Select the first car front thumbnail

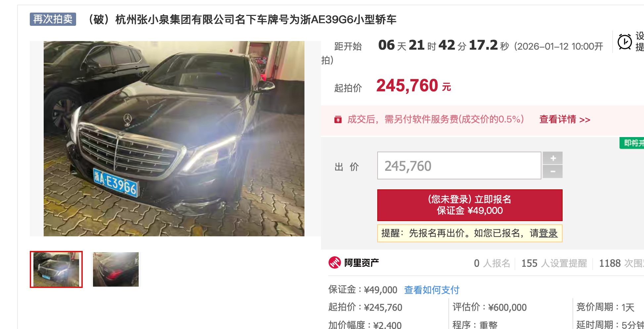coord(56,269)
